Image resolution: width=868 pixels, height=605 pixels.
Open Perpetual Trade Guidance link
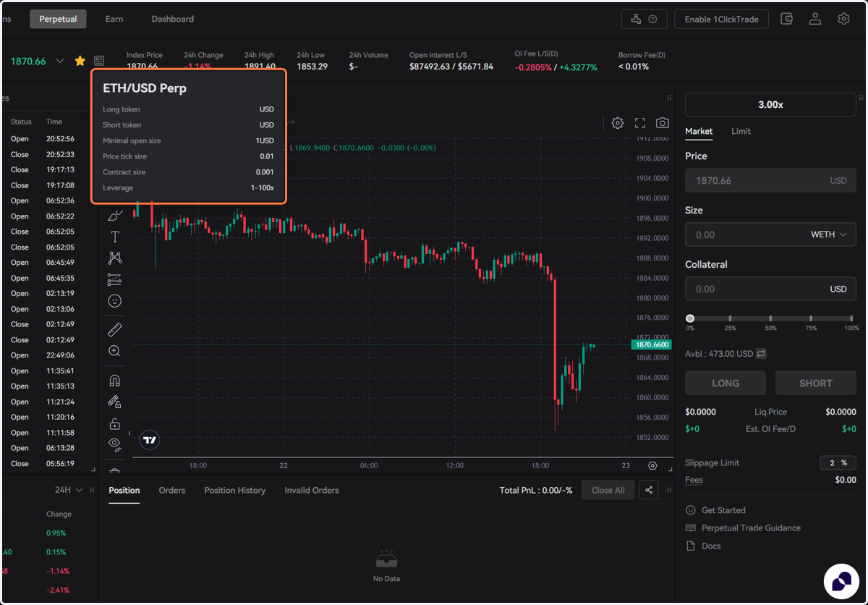[x=751, y=528]
